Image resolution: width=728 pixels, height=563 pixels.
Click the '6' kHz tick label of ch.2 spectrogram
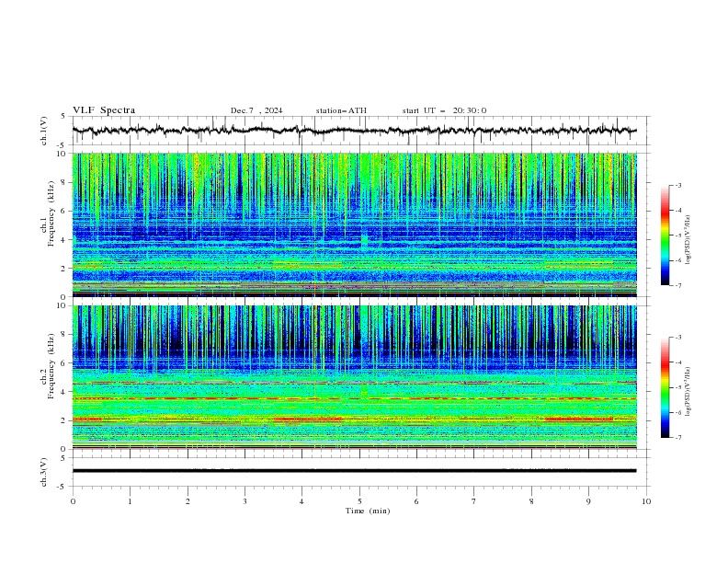coord(64,363)
